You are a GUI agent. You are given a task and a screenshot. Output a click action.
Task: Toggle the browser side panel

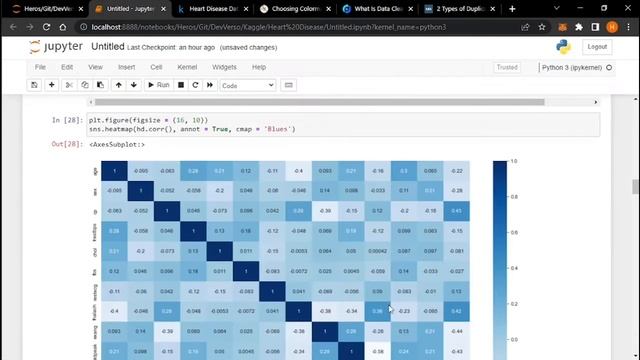pos(595,27)
